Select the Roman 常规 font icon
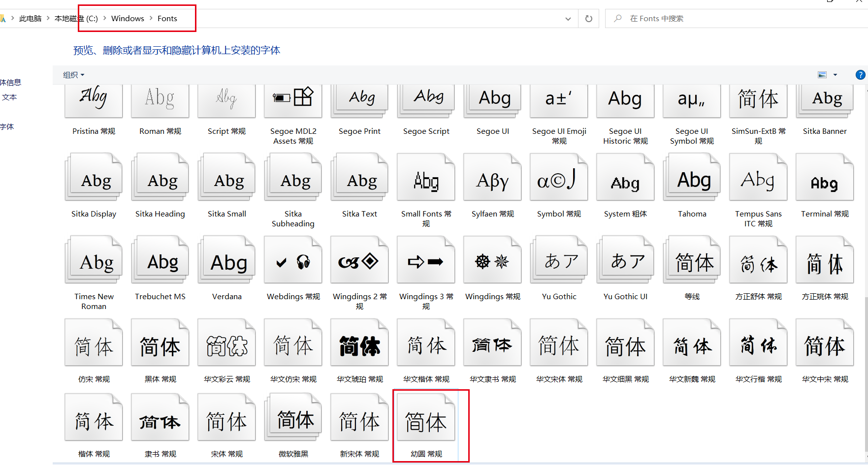Viewport: 868px width, 465px height. click(160, 101)
